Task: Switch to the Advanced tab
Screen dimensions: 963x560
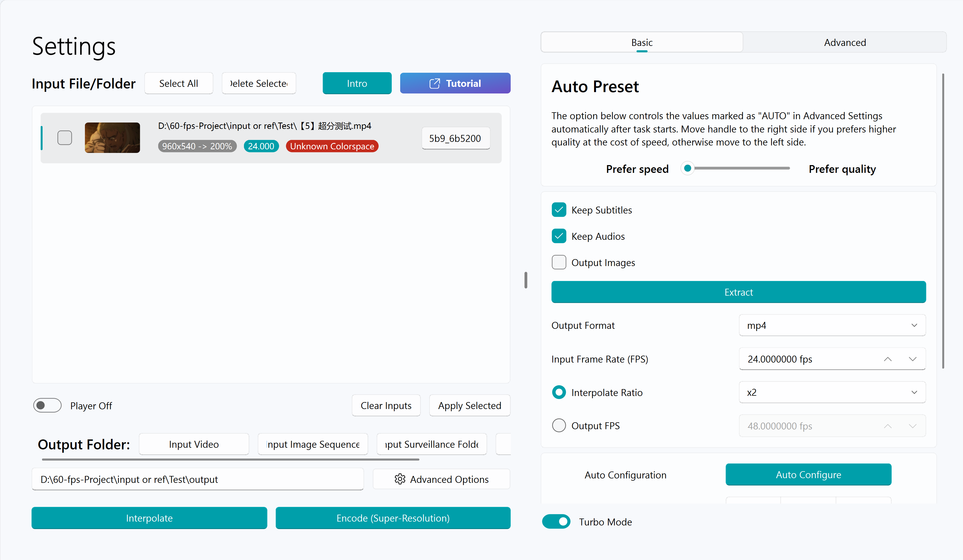Action: click(845, 42)
